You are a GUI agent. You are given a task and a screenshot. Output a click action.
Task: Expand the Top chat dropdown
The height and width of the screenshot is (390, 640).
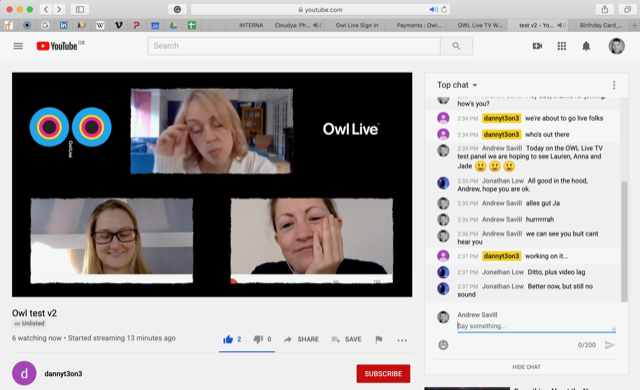point(457,85)
